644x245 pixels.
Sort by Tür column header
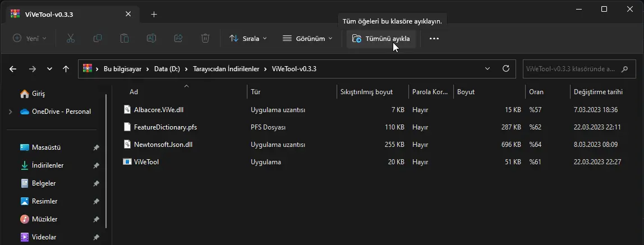(255, 92)
